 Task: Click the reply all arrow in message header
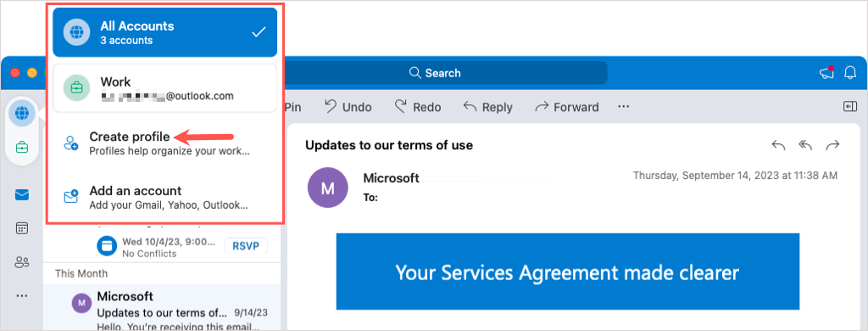[805, 145]
